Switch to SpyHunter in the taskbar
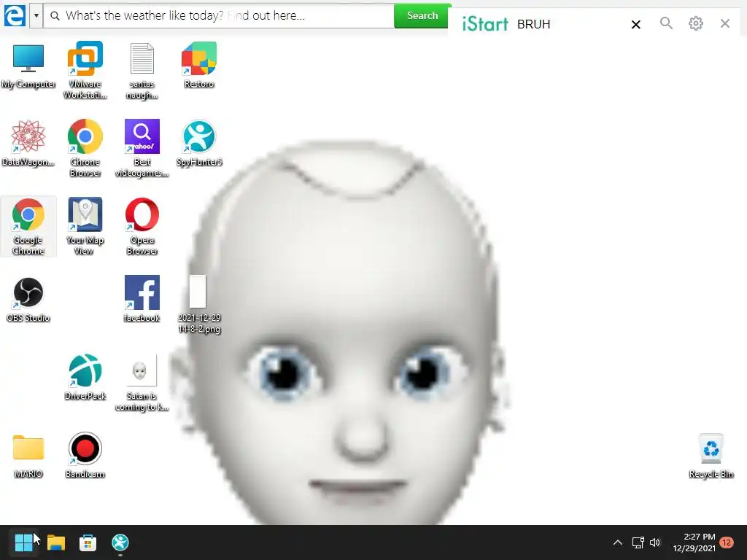The image size is (747, 560). (x=120, y=542)
